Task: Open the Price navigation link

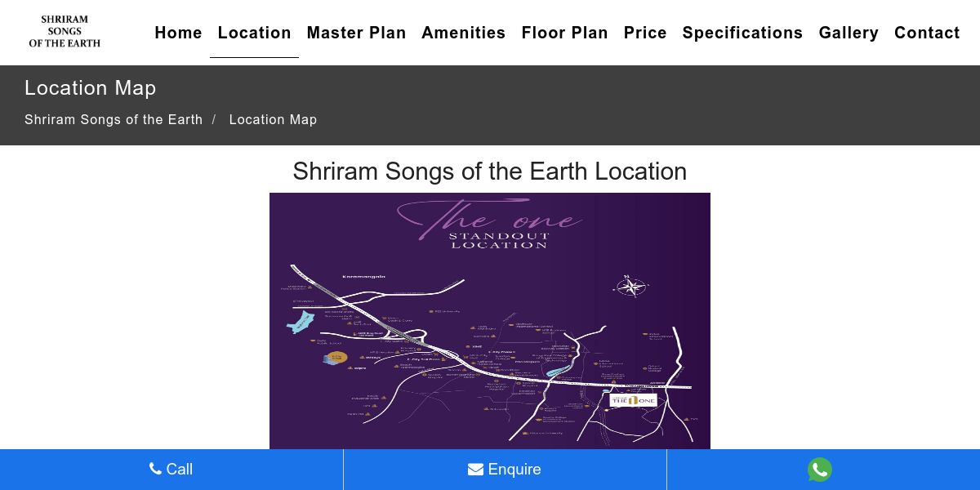Action: (645, 33)
